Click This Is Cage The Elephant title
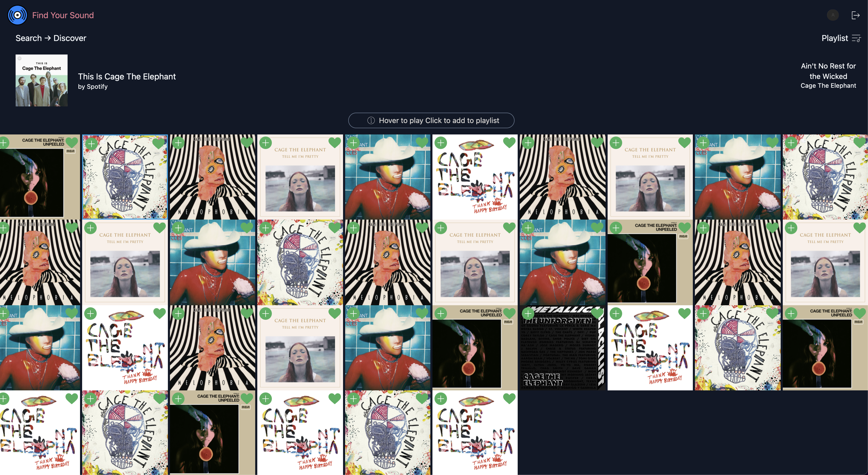Viewport: 868px width, 475px height. 127,76
